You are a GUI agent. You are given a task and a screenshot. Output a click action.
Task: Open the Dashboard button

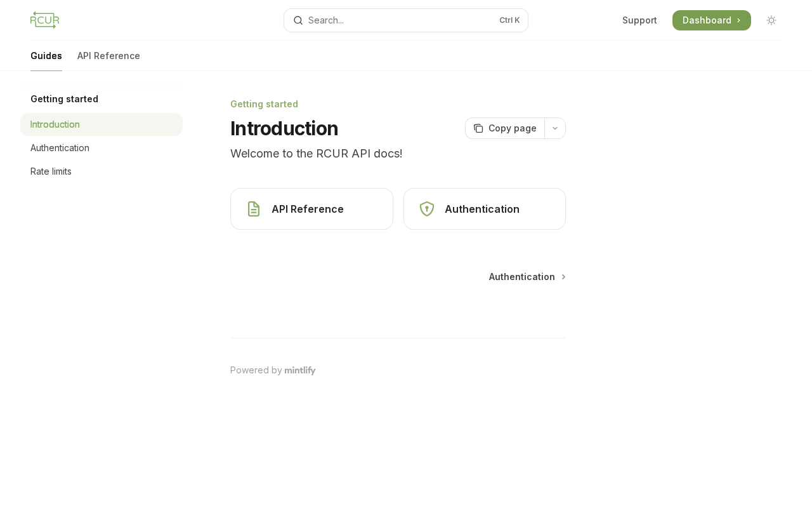706,20
